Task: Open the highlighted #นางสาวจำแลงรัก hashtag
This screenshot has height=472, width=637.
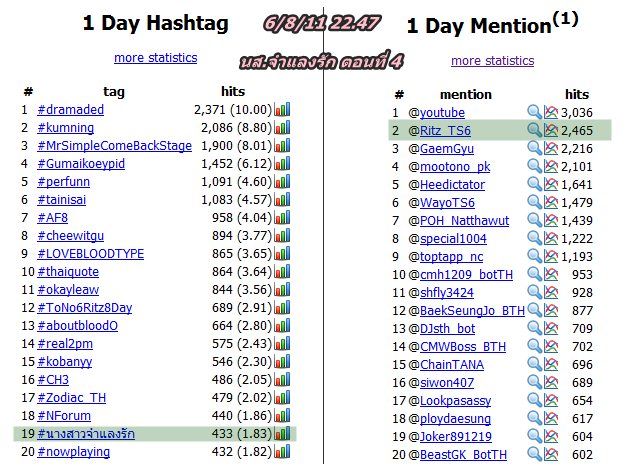Action: (86, 433)
